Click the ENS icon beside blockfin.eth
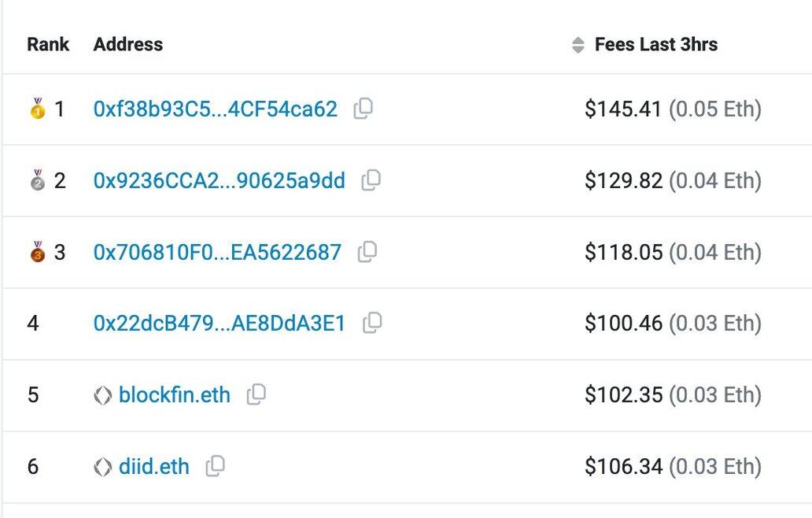The image size is (812, 518). pyautogui.click(x=103, y=395)
